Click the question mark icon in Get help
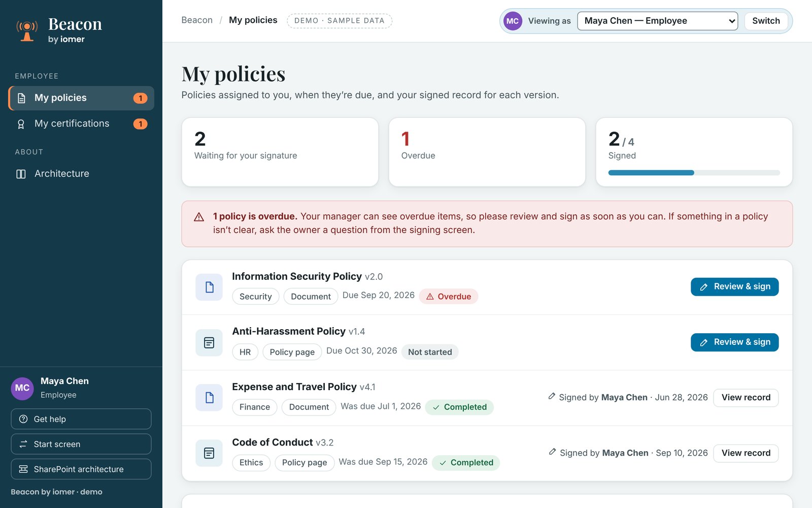Viewport: 812px width, 508px height. pos(23,419)
